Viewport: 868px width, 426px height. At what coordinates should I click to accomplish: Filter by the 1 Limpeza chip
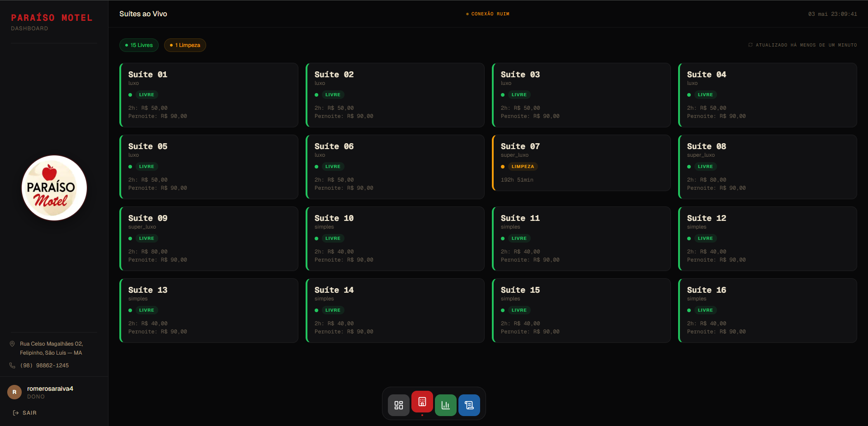pos(185,45)
